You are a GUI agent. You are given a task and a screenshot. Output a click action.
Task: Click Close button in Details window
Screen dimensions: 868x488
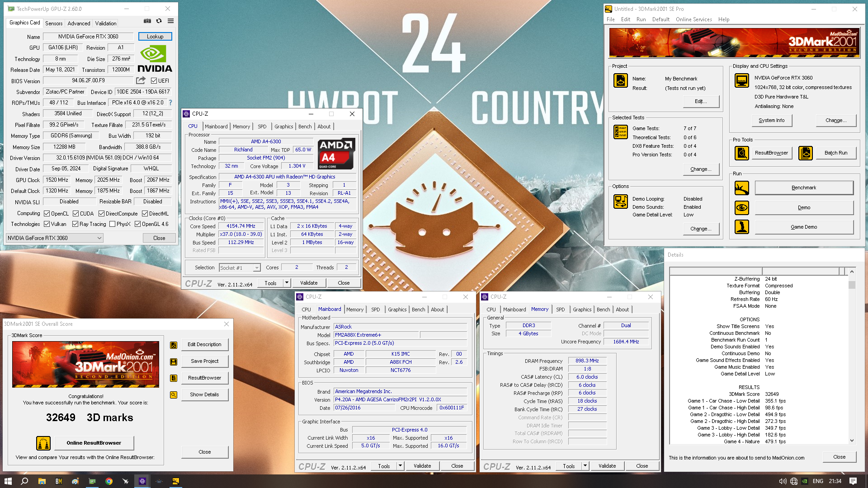pos(839,457)
